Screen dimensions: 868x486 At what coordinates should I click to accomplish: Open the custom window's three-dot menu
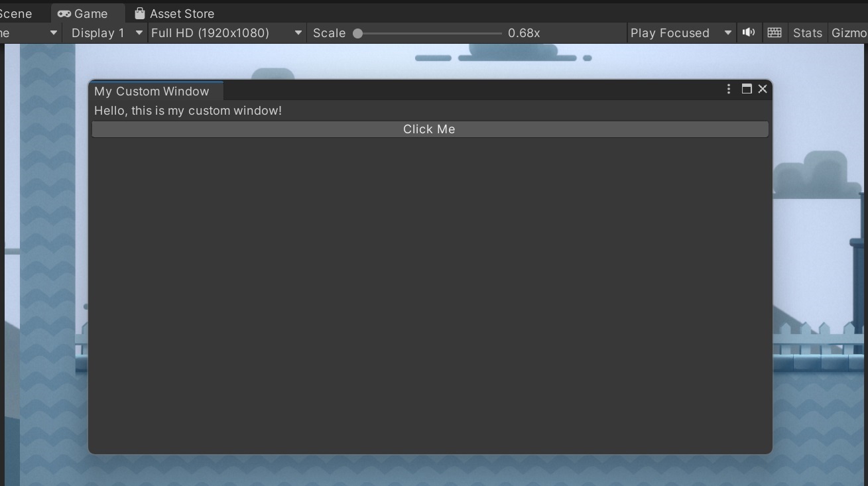[729, 89]
